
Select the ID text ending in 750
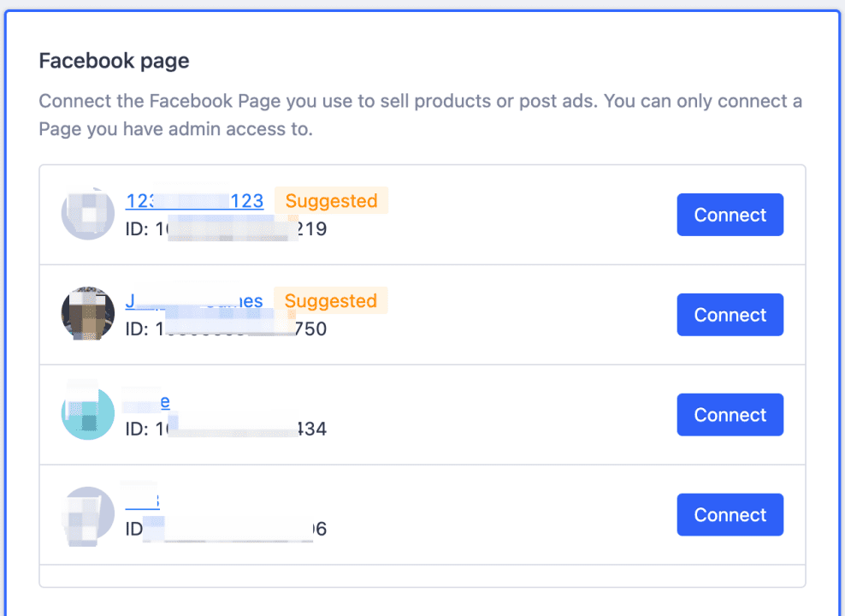(x=226, y=329)
